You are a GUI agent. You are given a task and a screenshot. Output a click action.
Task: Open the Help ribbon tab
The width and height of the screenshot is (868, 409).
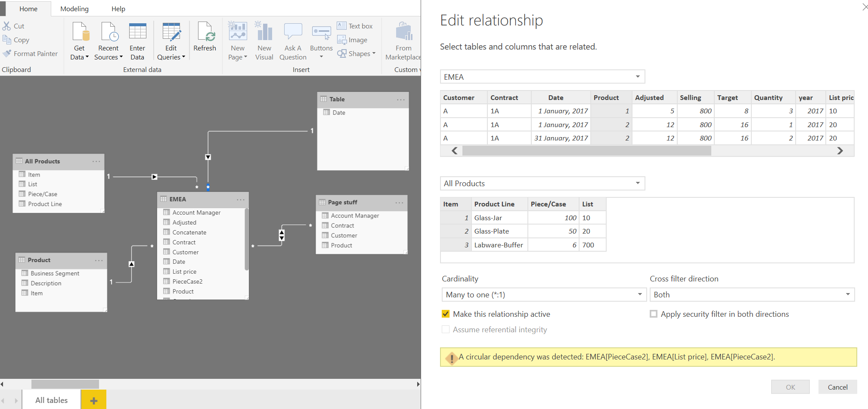coord(118,9)
